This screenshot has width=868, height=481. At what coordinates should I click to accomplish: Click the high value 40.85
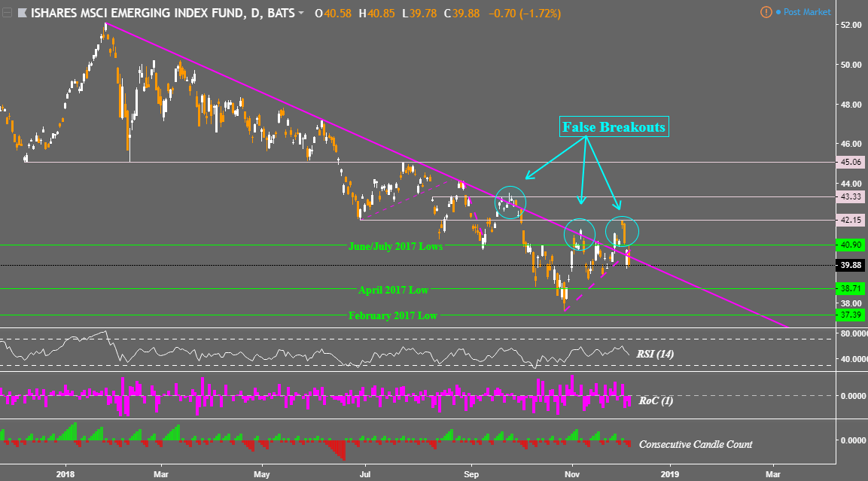tap(382, 13)
